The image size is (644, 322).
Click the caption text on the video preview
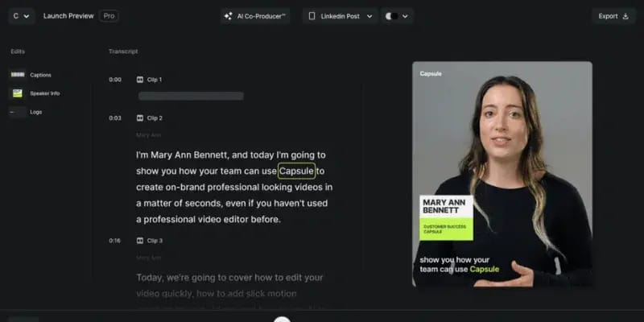click(459, 265)
